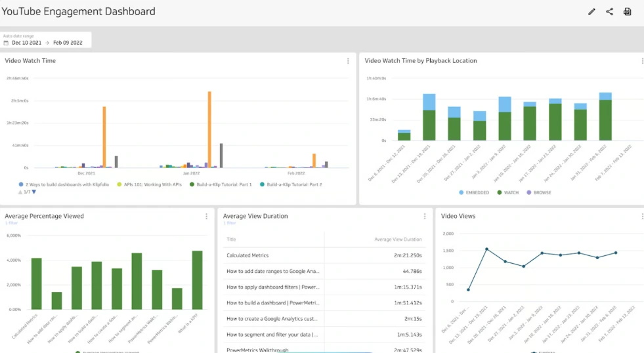Open the calendar icon in date range
Image resolution: width=644 pixels, height=353 pixels.
click(7, 43)
